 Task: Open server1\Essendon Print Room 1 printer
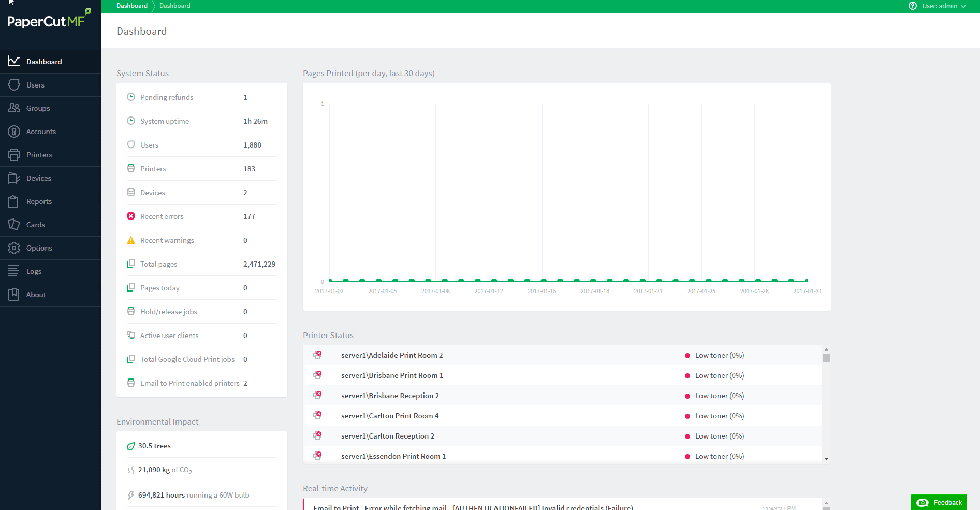(x=393, y=456)
